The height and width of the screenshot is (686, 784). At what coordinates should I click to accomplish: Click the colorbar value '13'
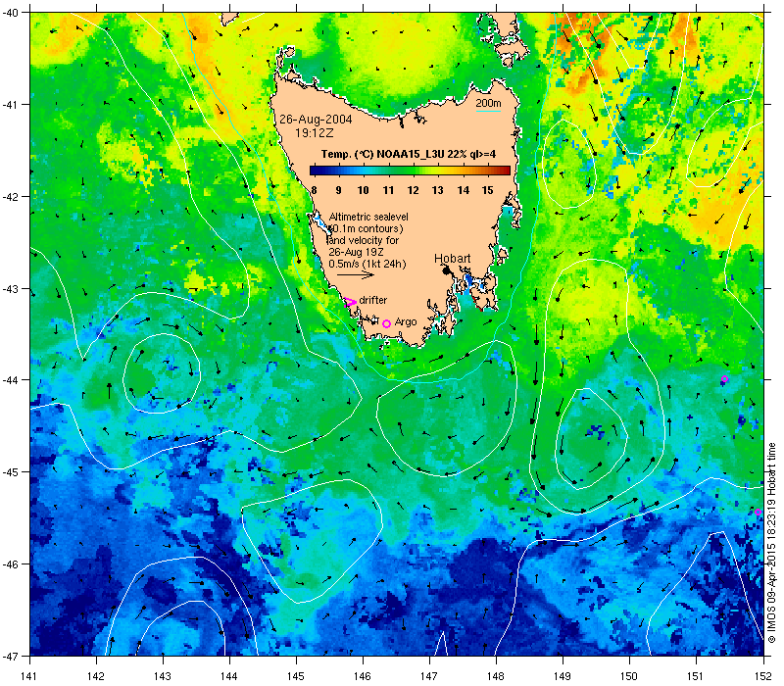[x=437, y=190]
